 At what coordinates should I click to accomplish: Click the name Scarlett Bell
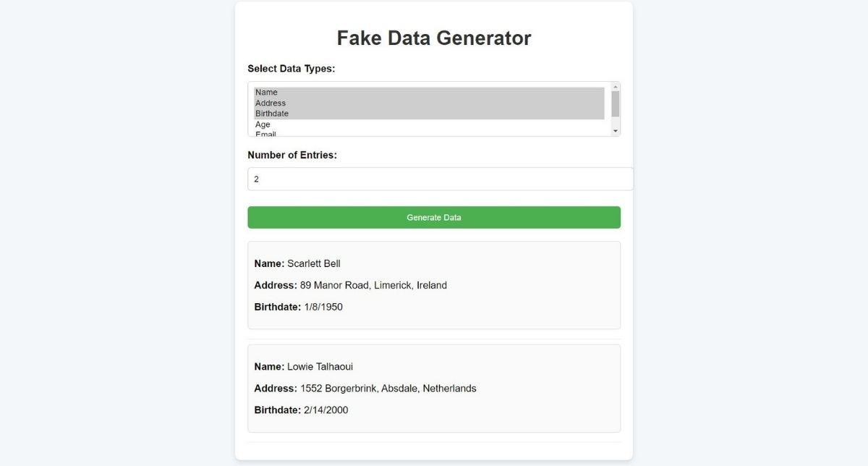(x=313, y=263)
